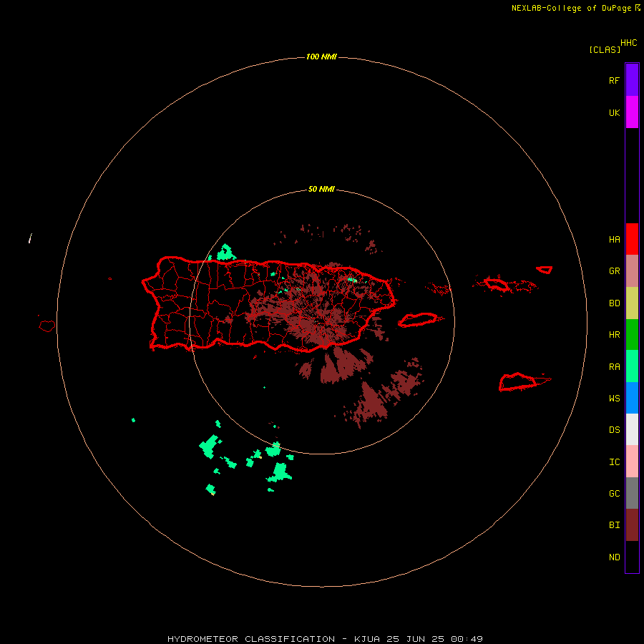The image size is (644, 644).
Task: Click the UK magenta legend swatch
Action: (632, 112)
